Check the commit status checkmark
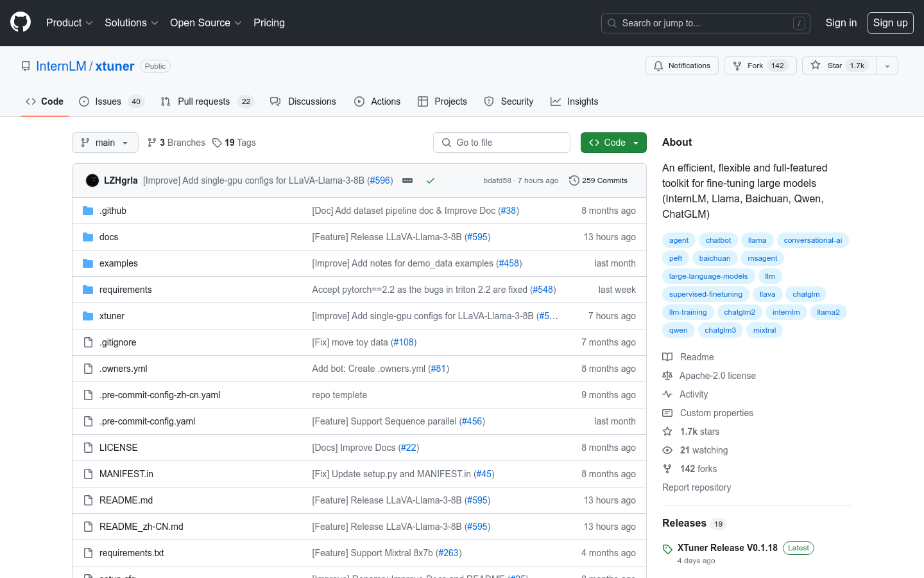The image size is (924, 578). (431, 180)
